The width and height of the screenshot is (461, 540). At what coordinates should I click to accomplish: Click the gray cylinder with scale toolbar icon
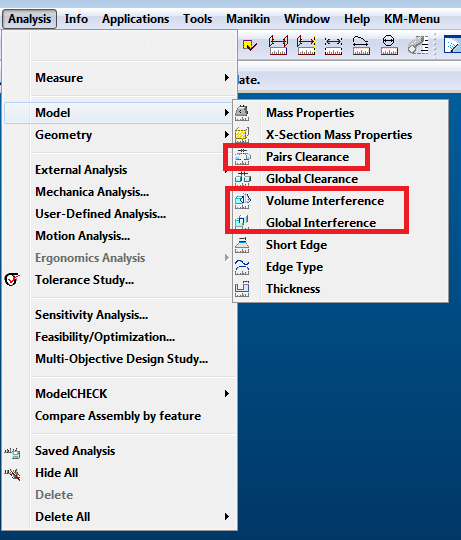coord(418,45)
